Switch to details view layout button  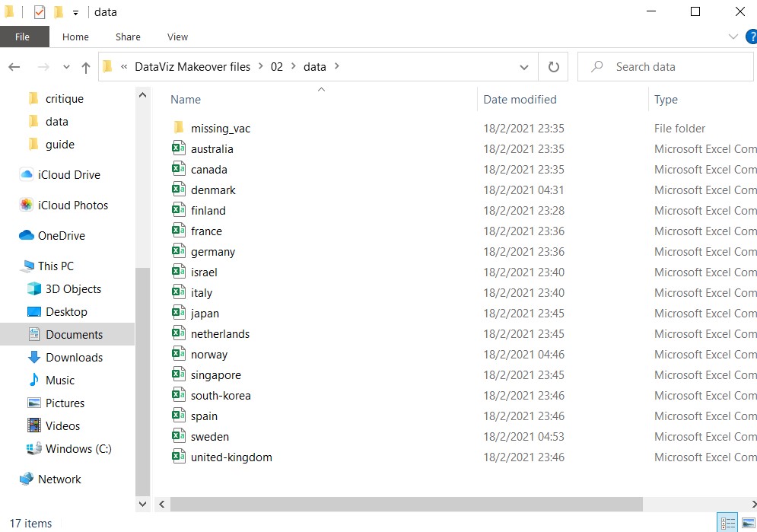coord(727,523)
